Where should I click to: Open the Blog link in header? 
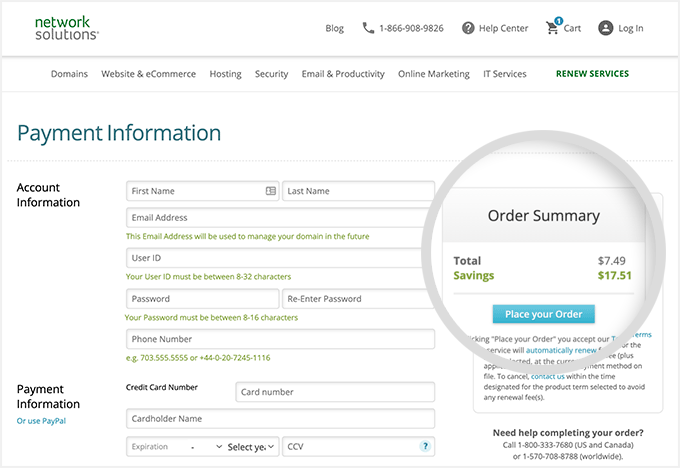point(334,28)
